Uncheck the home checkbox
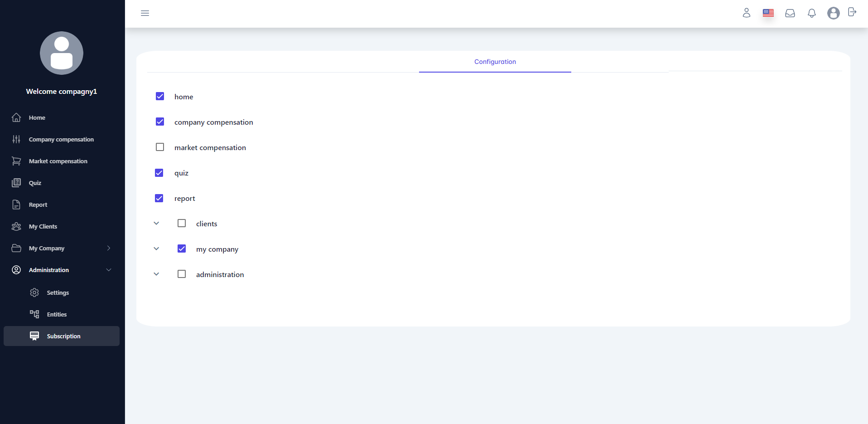The image size is (868, 424). [x=160, y=97]
